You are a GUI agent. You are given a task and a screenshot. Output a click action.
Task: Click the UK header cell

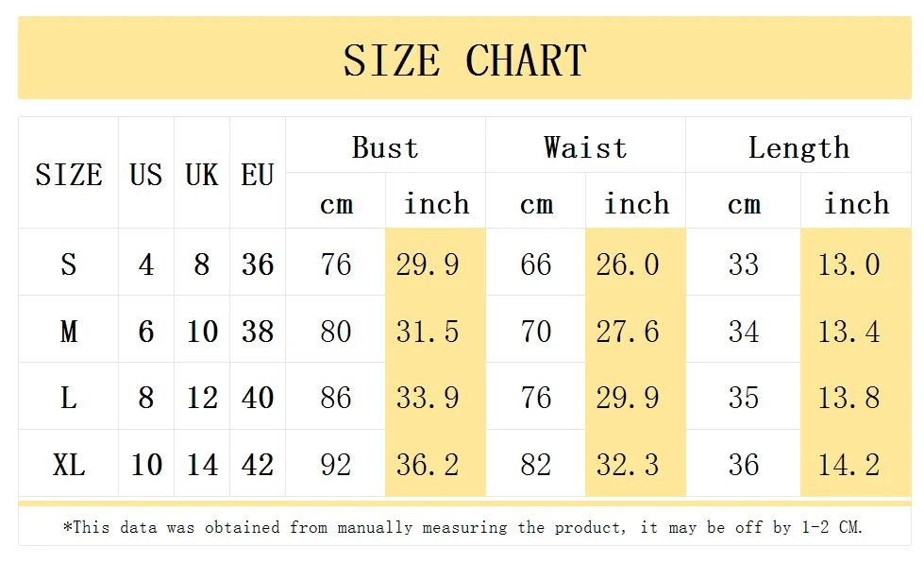(x=202, y=173)
